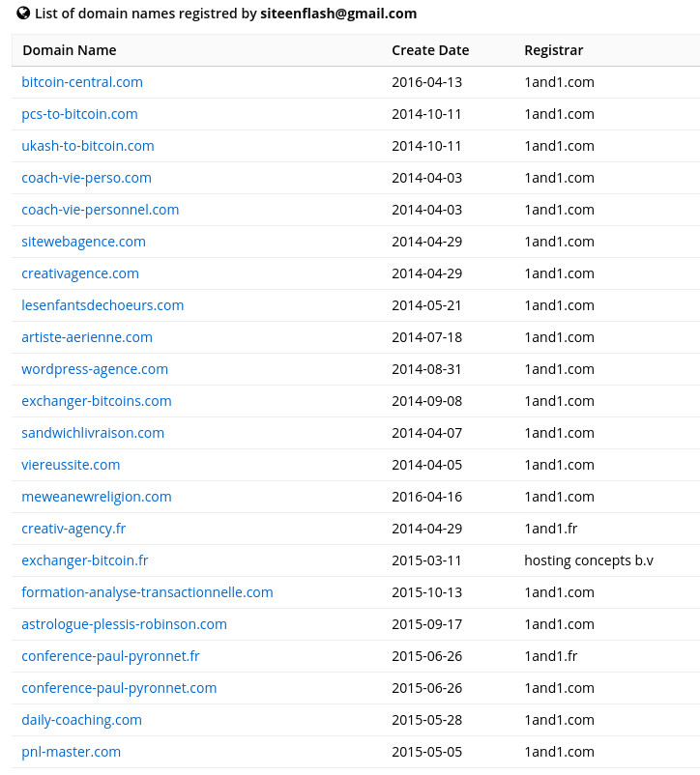Click the globe icon beside the list heading
Image resolution: width=700 pixels, height=775 pixels.
point(23,13)
